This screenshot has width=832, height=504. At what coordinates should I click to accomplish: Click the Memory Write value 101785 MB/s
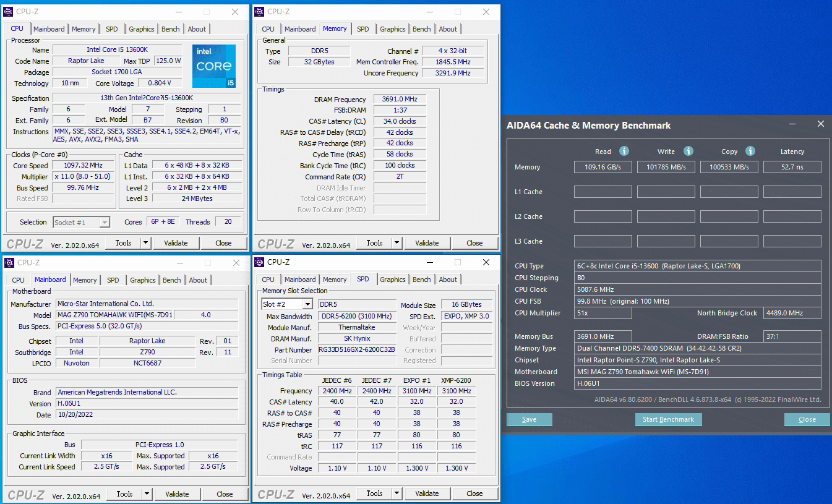coord(666,167)
